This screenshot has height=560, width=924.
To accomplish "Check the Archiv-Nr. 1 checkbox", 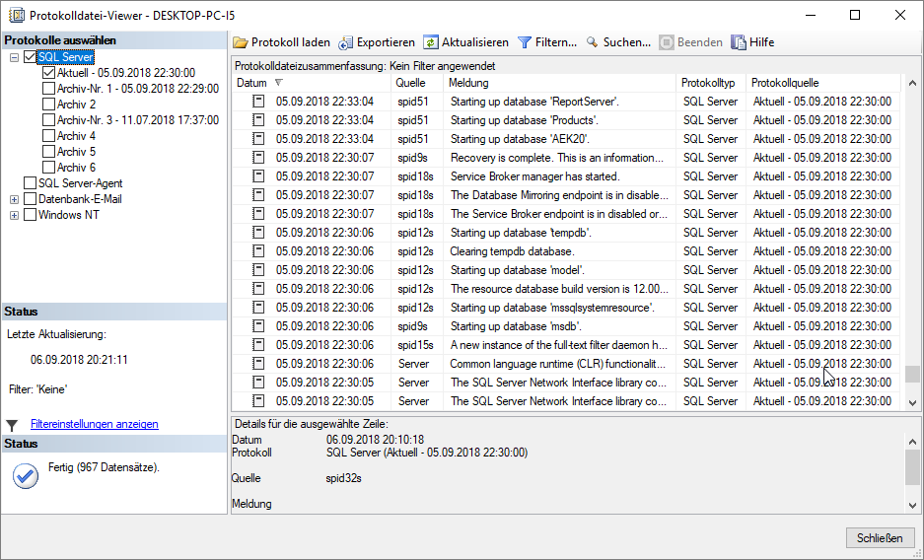I will point(49,89).
